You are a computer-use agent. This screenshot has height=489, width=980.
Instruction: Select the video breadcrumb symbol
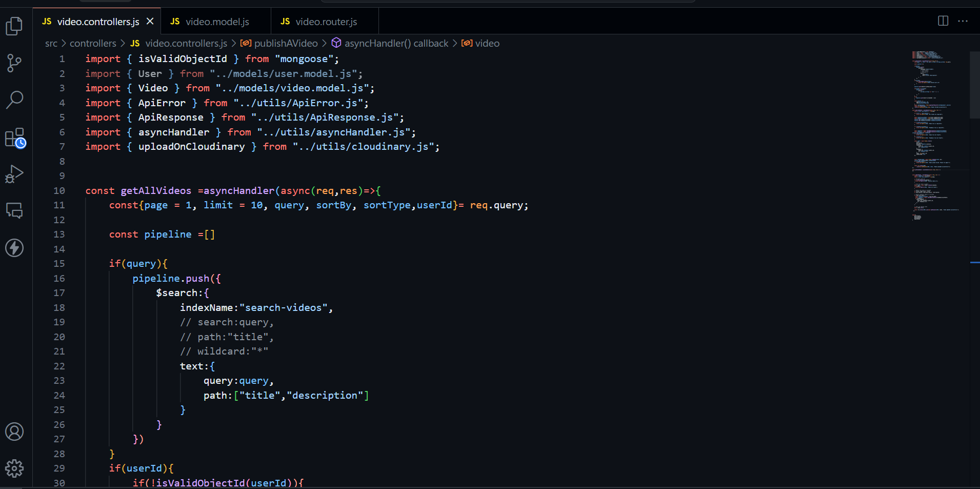pyautogui.click(x=481, y=44)
